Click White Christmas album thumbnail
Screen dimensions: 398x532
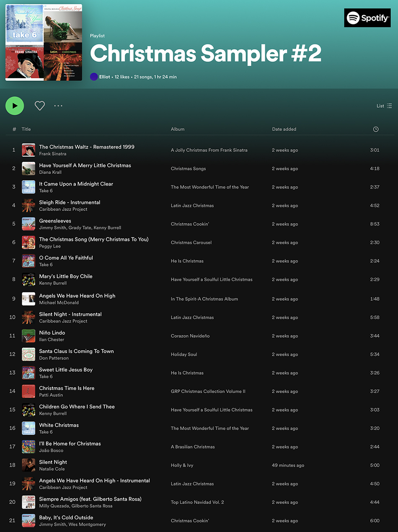coord(28,428)
